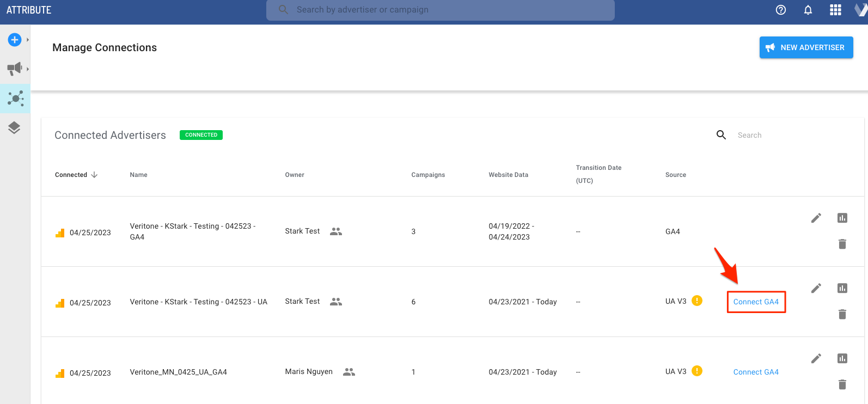Click the UA V3 warning icon for Veritone_MN_0425_UA_GA4
The width and height of the screenshot is (868, 404).
click(x=696, y=371)
